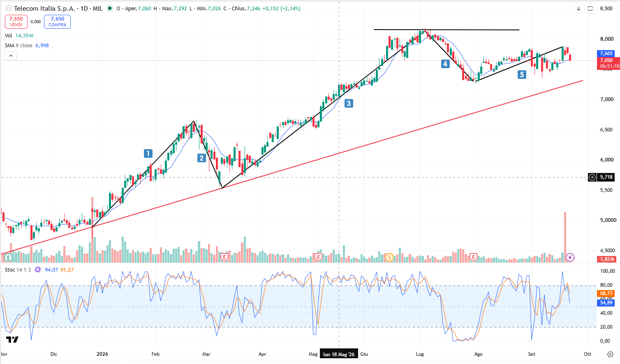Click the 0,000 spread value

[x=36, y=22]
